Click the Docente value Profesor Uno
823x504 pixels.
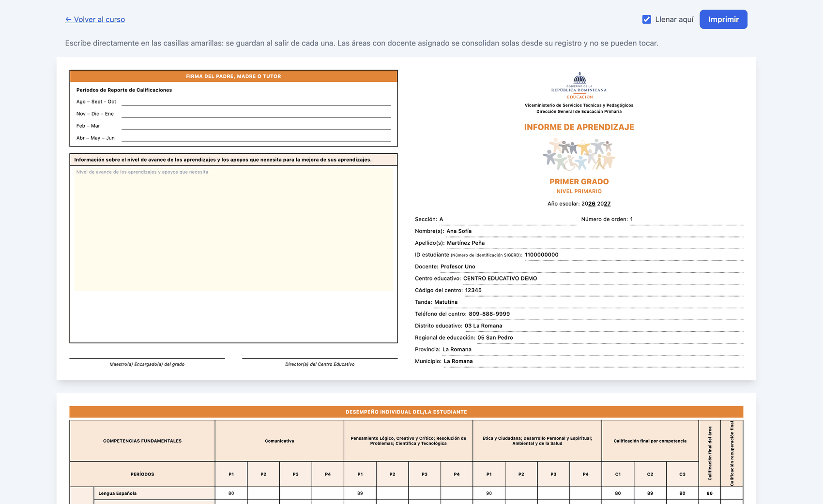[458, 267]
